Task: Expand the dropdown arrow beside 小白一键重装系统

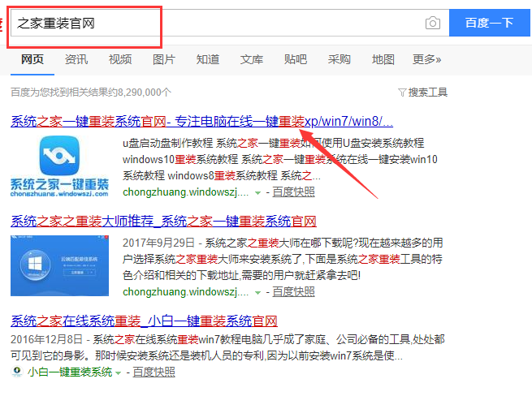Action: click(x=119, y=372)
